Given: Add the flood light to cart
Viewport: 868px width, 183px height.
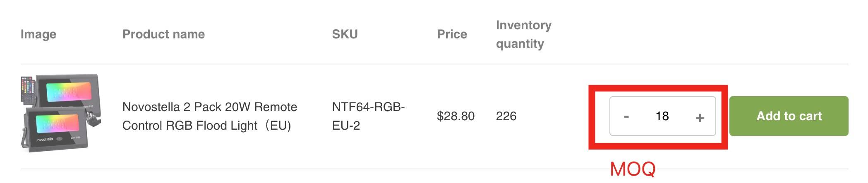Looking at the screenshot, I should click(x=789, y=116).
